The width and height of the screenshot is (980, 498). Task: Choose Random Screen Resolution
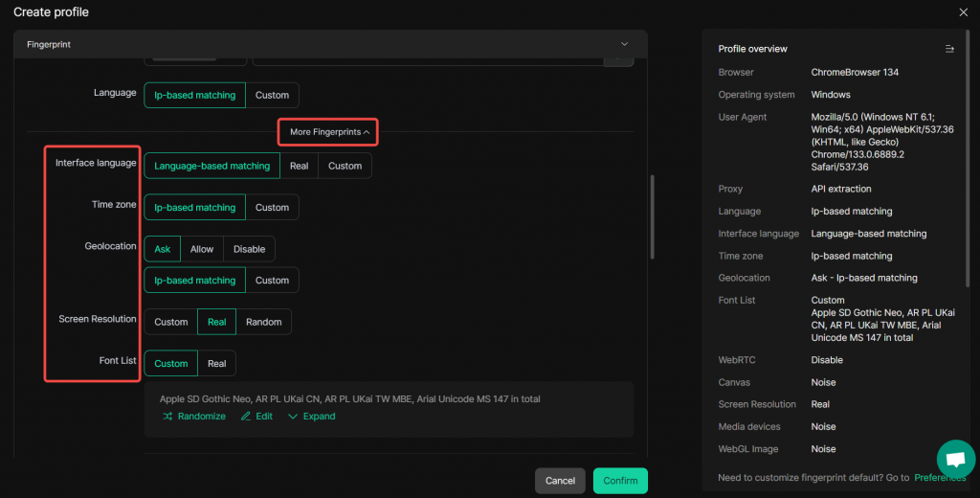click(x=263, y=322)
